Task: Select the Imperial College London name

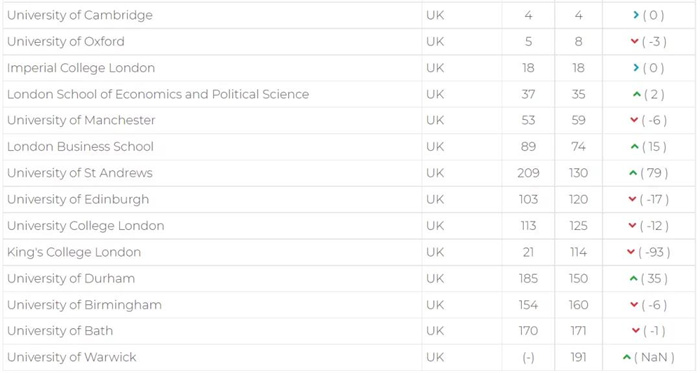Action: pos(81,68)
